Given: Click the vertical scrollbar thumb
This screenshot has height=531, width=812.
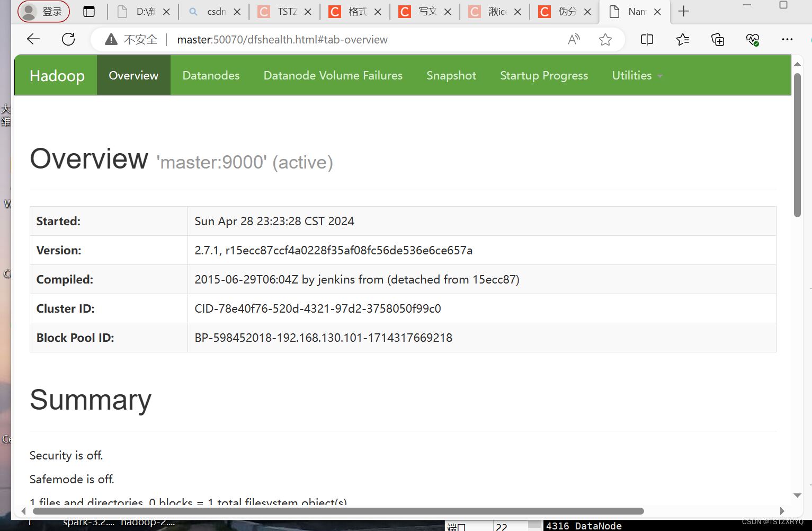Looking at the screenshot, I should point(797,145).
